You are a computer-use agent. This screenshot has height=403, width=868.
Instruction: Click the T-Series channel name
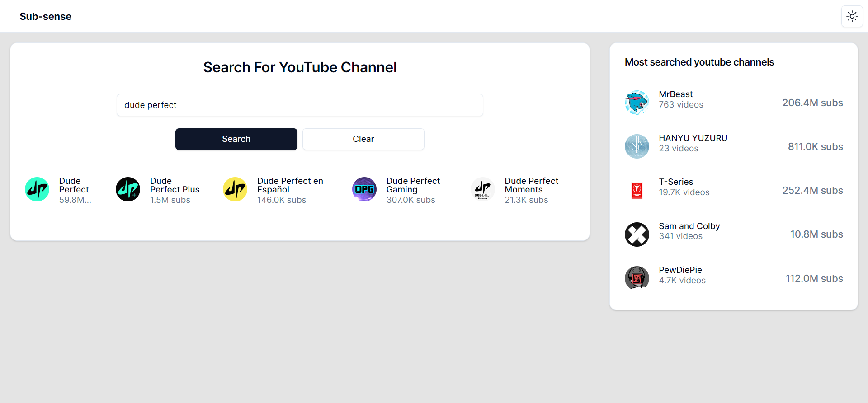pos(676,182)
